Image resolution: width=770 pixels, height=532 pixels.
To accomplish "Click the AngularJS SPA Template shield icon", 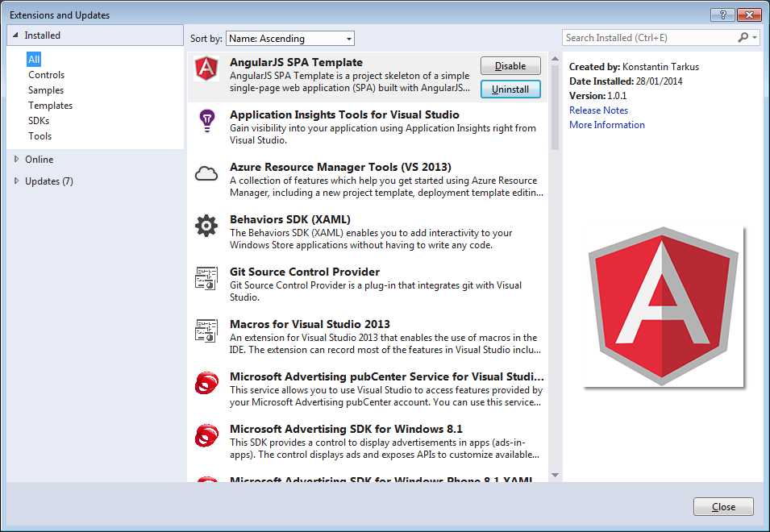I will tap(206, 69).
